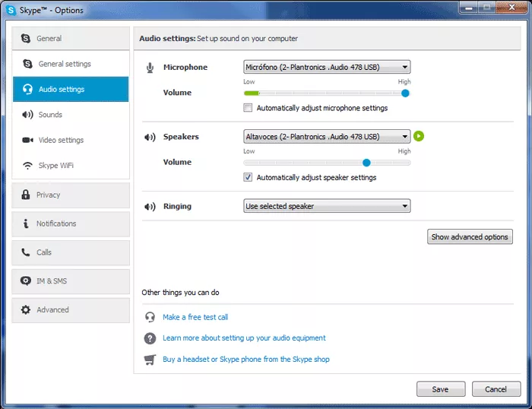The image size is (532, 409).
Task: Open the Calls section
Action: coord(71,252)
